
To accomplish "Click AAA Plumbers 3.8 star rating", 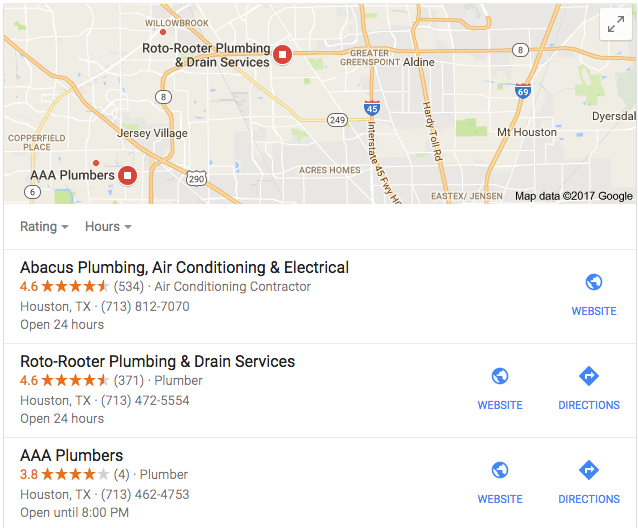I will (x=64, y=474).
